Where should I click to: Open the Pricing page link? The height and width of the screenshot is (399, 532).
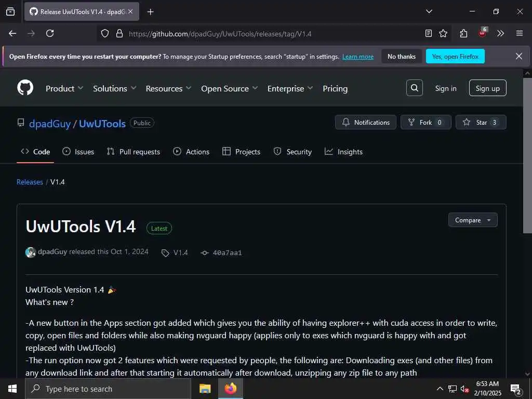click(335, 88)
